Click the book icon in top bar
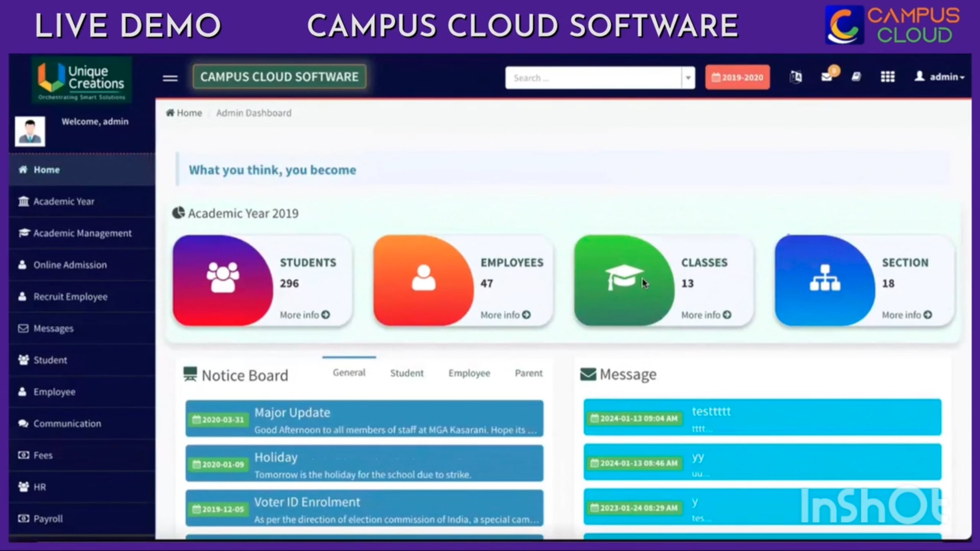The height and width of the screenshot is (551, 980). (x=856, y=77)
